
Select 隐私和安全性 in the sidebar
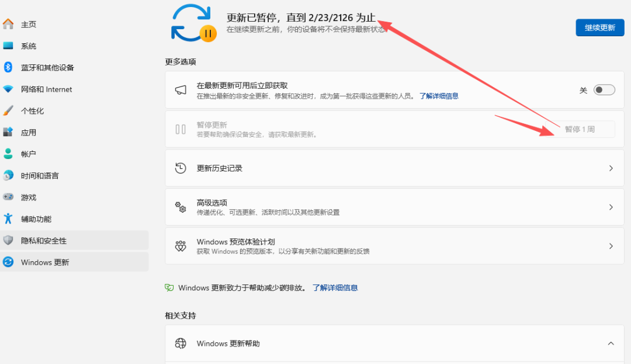[74, 240]
